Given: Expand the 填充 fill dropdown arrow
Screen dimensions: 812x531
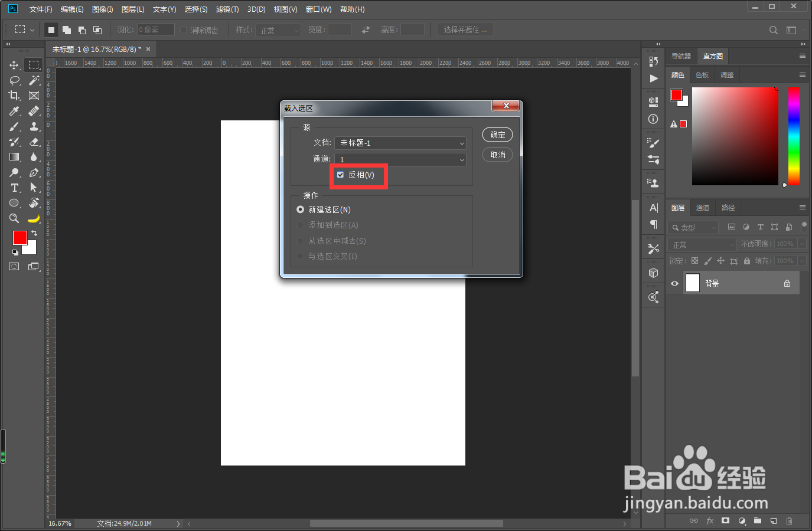Looking at the screenshot, I should tap(802, 261).
